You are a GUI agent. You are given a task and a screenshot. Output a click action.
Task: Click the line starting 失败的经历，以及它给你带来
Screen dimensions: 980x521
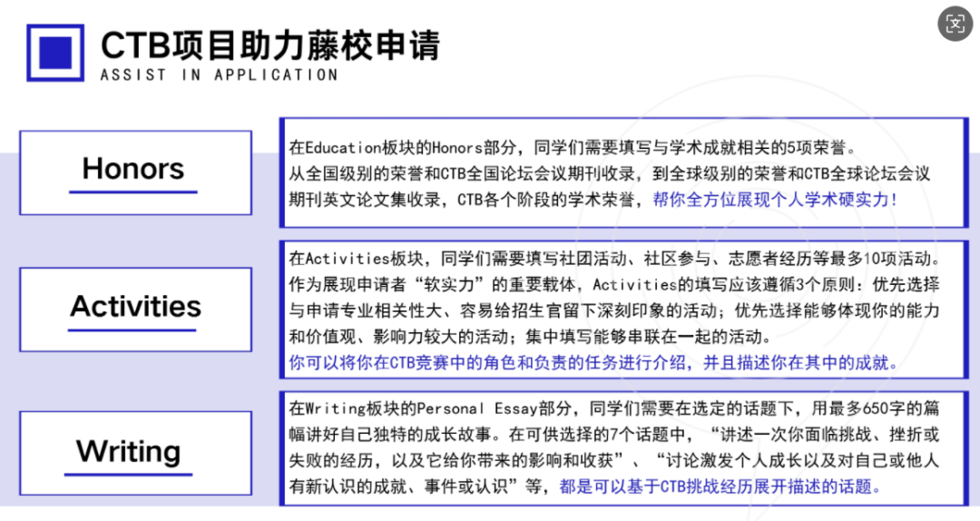click(x=613, y=460)
